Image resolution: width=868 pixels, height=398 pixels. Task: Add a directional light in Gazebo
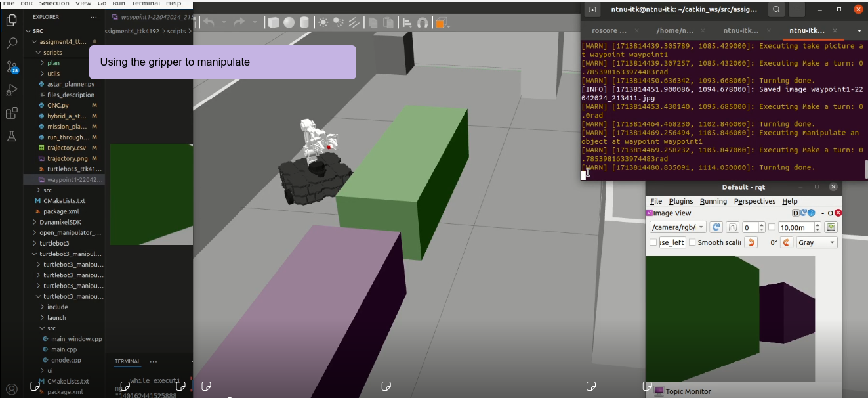pyautogui.click(x=354, y=22)
